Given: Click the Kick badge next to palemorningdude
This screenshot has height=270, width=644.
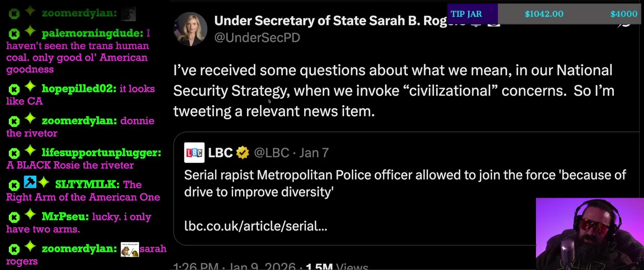Looking at the screenshot, I should [14, 34].
